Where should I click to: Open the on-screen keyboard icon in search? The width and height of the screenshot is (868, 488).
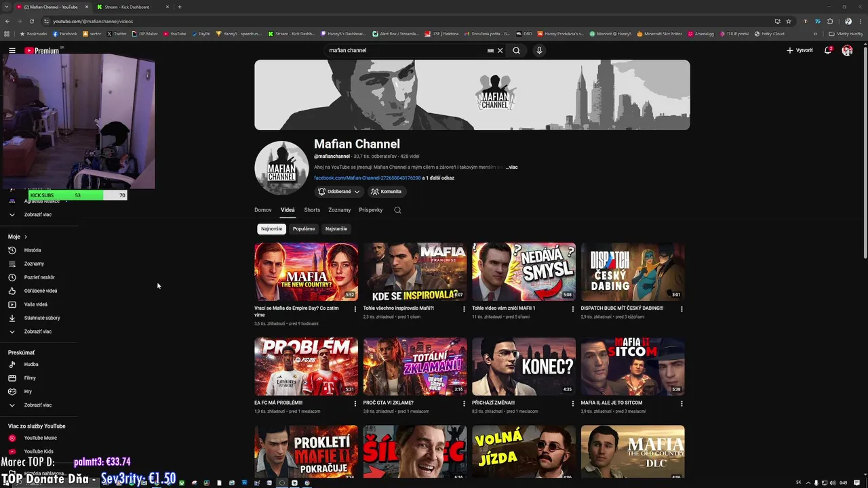click(x=490, y=50)
